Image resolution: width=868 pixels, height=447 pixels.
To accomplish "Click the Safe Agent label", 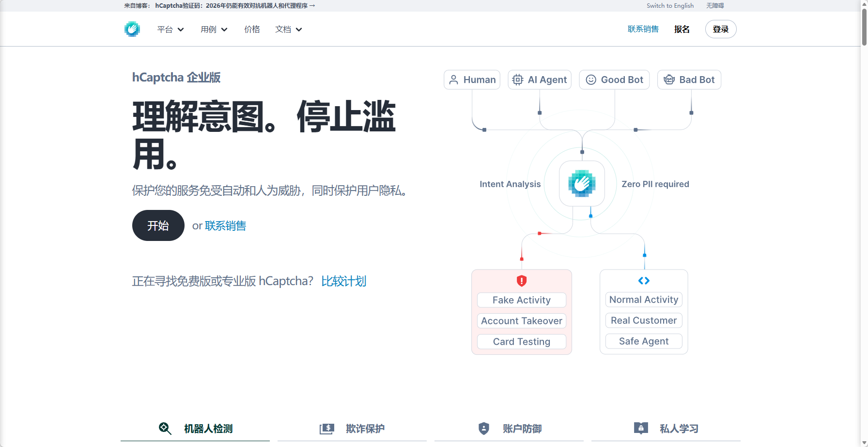I will click(644, 341).
